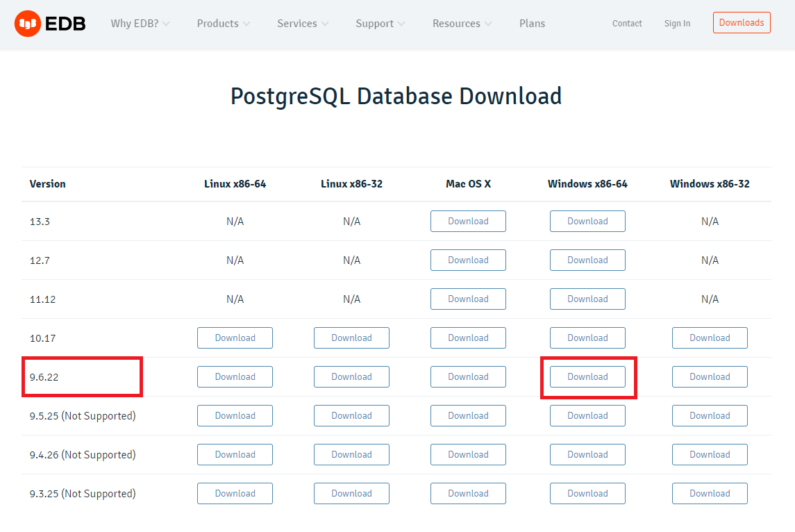Image resolution: width=795 pixels, height=532 pixels.
Task: Download version 9.3.25 for Mac OS X
Action: pos(468,494)
